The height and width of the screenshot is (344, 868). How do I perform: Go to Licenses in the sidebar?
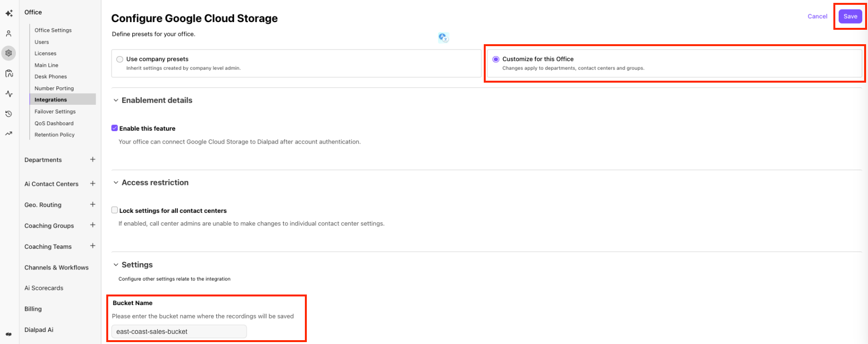point(45,53)
